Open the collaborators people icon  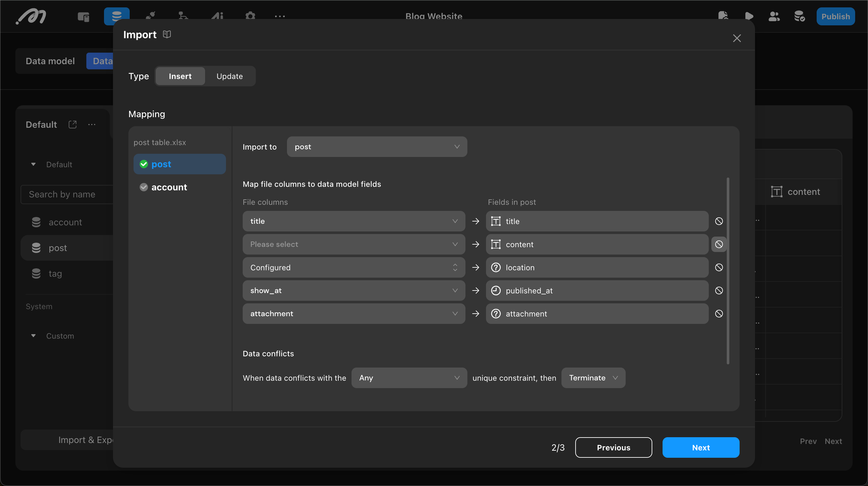click(774, 16)
